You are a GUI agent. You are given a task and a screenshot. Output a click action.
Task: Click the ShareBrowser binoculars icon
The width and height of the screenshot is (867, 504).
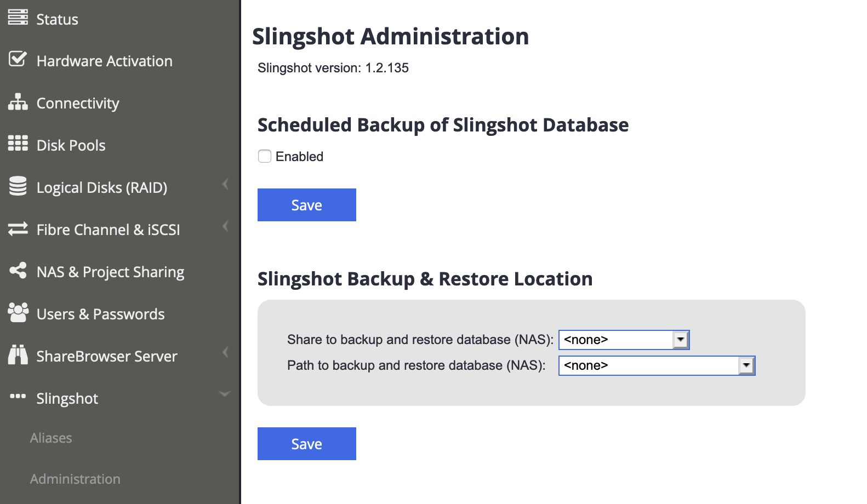point(18,354)
